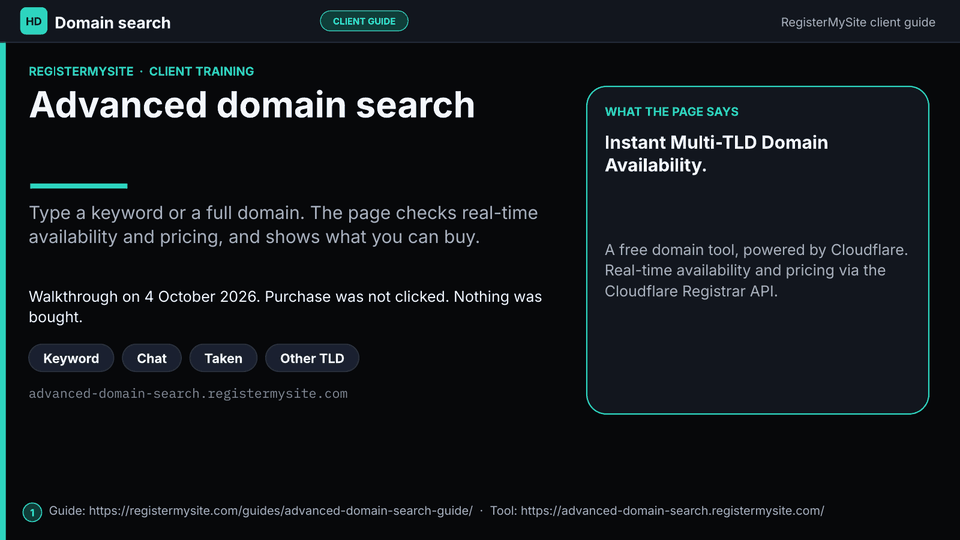Click the Walkthrough on 4 October 2026 note

[285, 307]
